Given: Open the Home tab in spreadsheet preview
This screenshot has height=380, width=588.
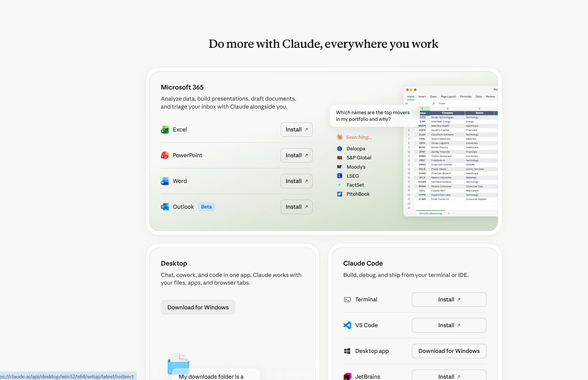Looking at the screenshot, I should pyautogui.click(x=410, y=97).
